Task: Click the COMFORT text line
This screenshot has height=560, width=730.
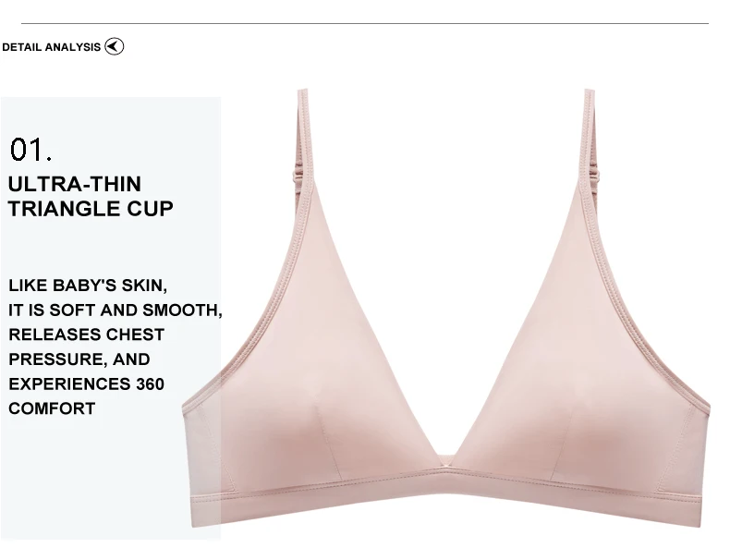Action: [x=52, y=408]
